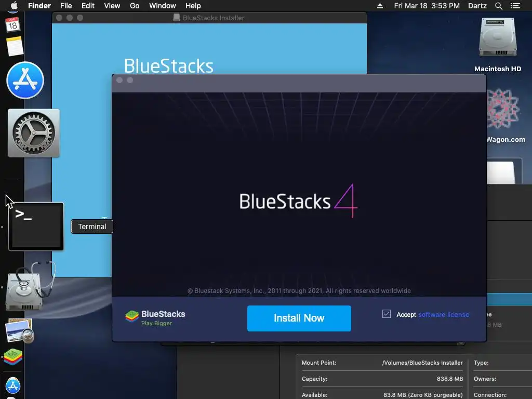532x399 pixels.
Task: Click the Type label in Disk Utility
Action: (481, 363)
